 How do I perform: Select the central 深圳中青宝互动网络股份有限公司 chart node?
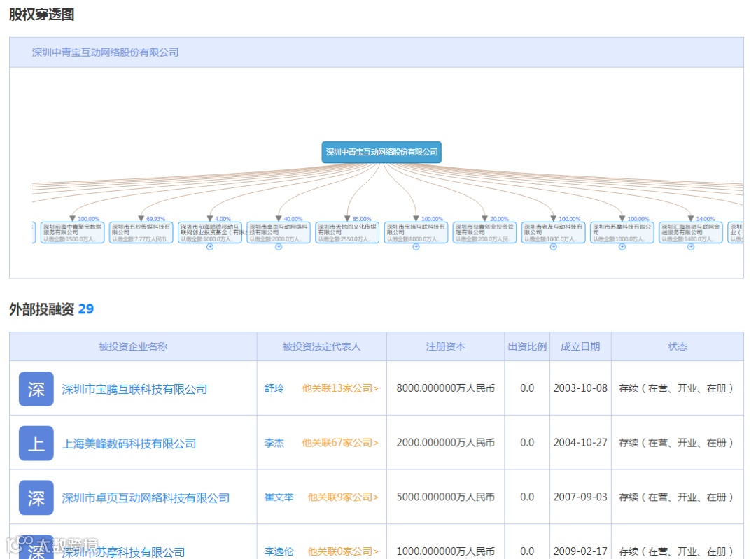381,153
